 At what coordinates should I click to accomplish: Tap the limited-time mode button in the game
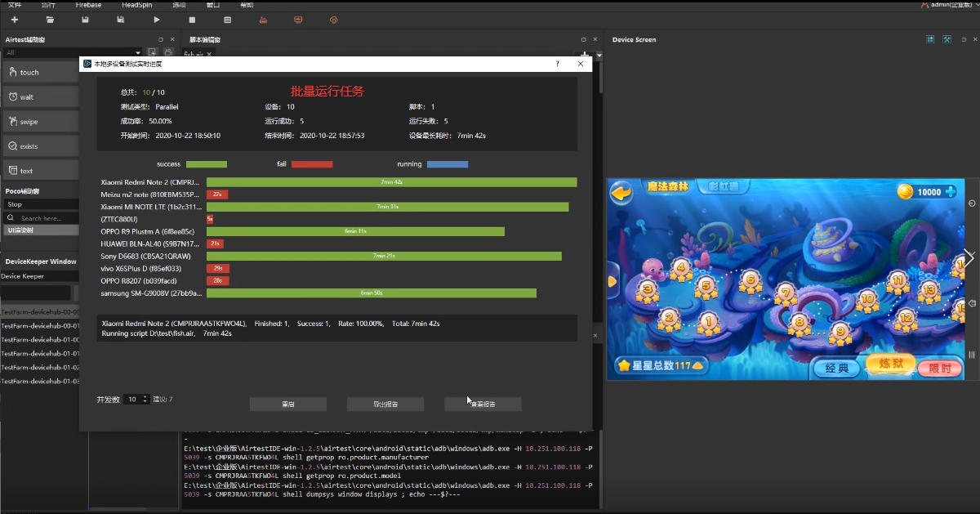[x=939, y=369]
